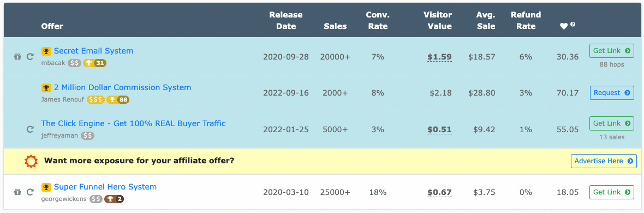This screenshot has height=213, width=644.
Task: Request access to 2 Million Dollar Commission
Action: coord(612,93)
